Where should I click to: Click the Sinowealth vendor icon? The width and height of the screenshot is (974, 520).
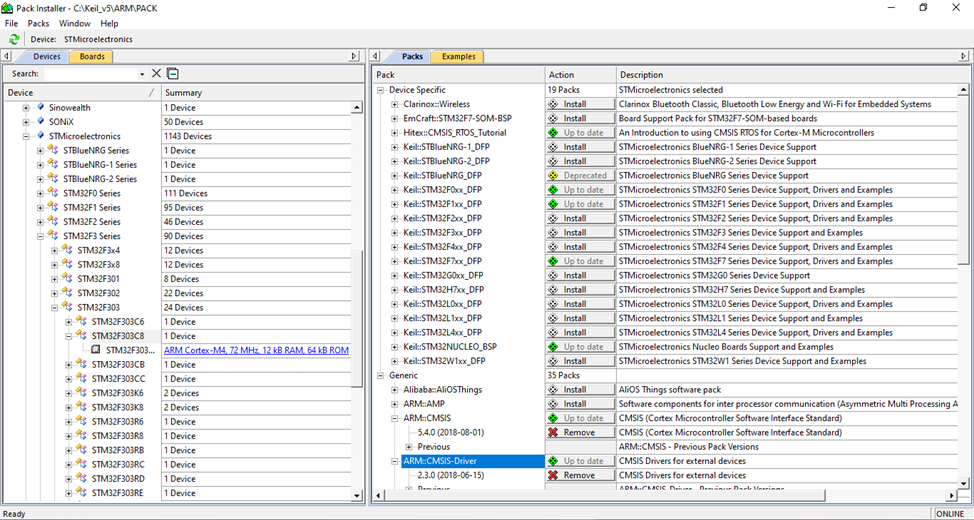point(41,107)
